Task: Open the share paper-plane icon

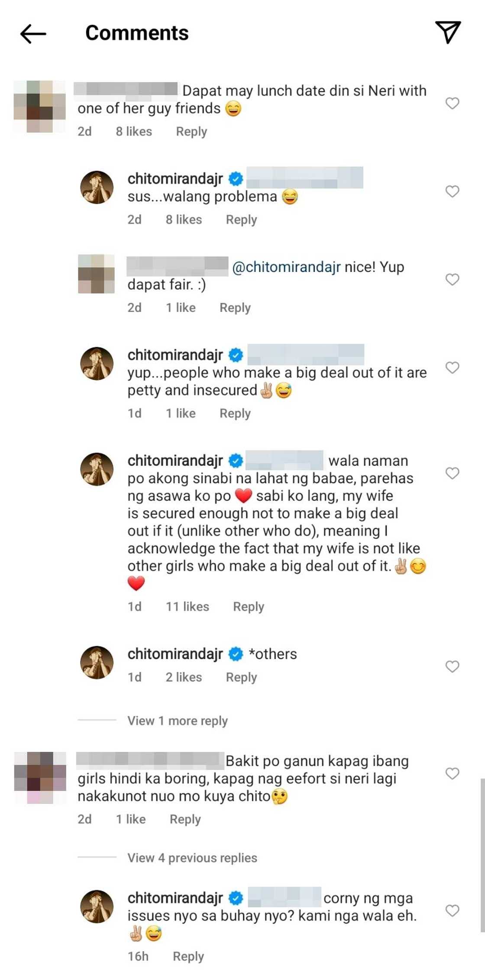Action: click(x=448, y=32)
